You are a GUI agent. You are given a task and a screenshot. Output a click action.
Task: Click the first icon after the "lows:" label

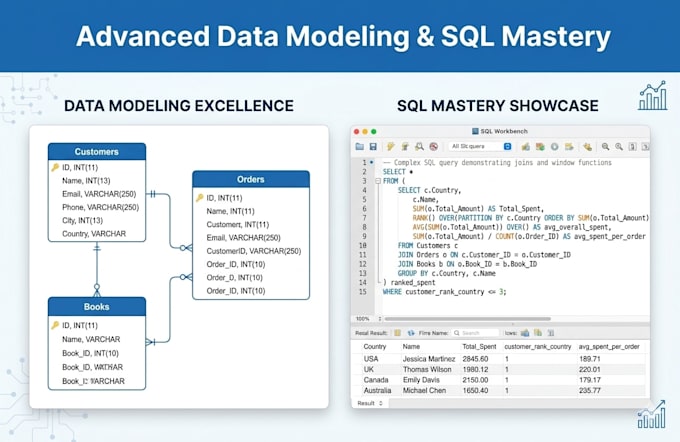click(525, 333)
